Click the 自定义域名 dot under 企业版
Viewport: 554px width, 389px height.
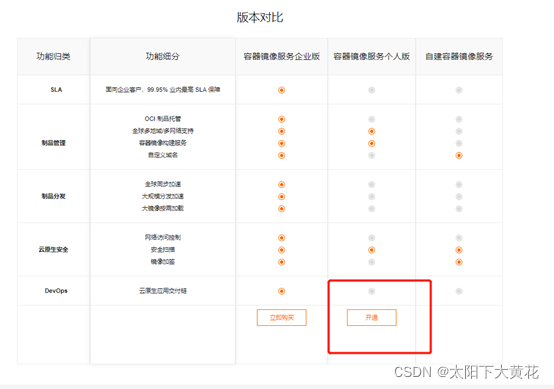click(282, 155)
